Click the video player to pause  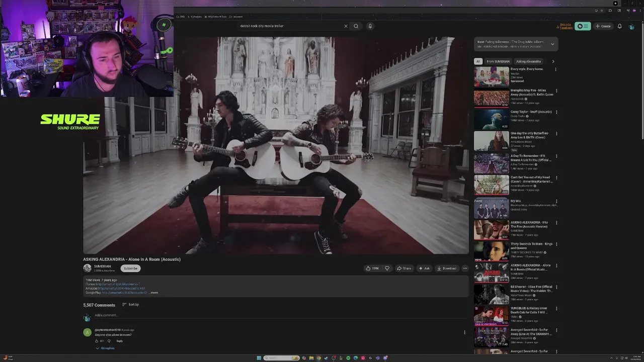(276, 145)
